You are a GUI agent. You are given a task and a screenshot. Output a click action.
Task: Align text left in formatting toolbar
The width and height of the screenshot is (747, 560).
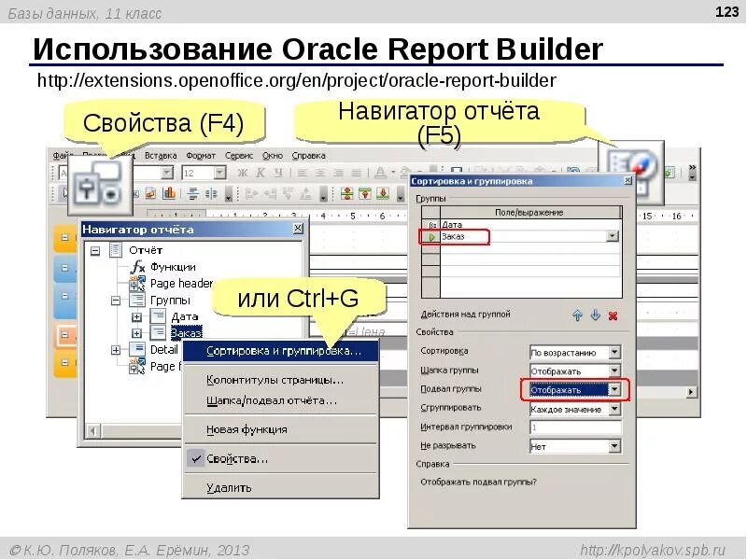point(302,173)
